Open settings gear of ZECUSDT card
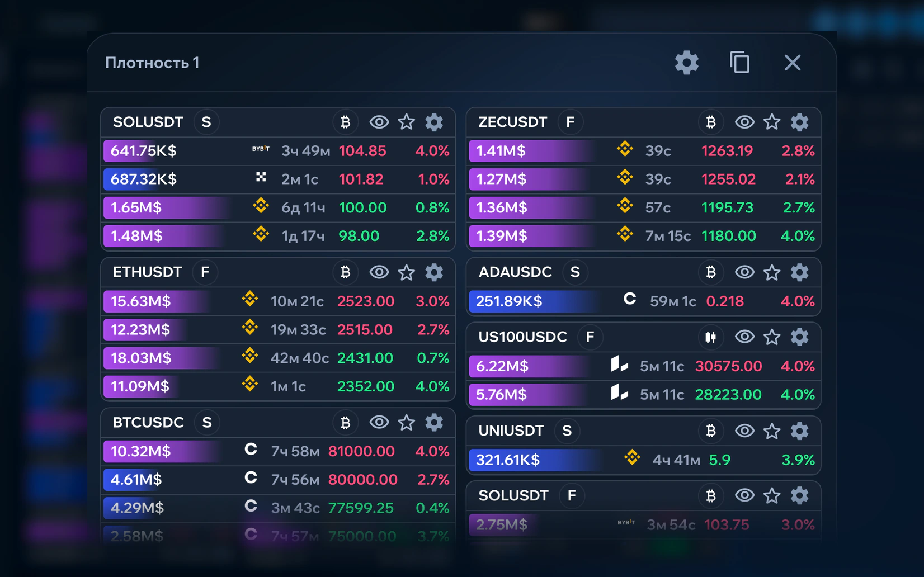The width and height of the screenshot is (924, 577). click(799, 122)
